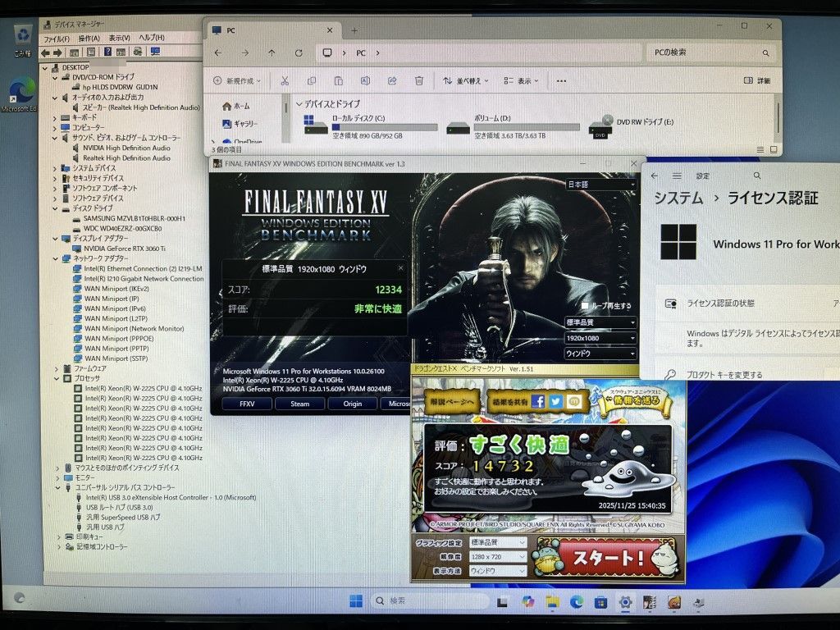Click the Delete trash icon in Explorer toolbar

419,80
